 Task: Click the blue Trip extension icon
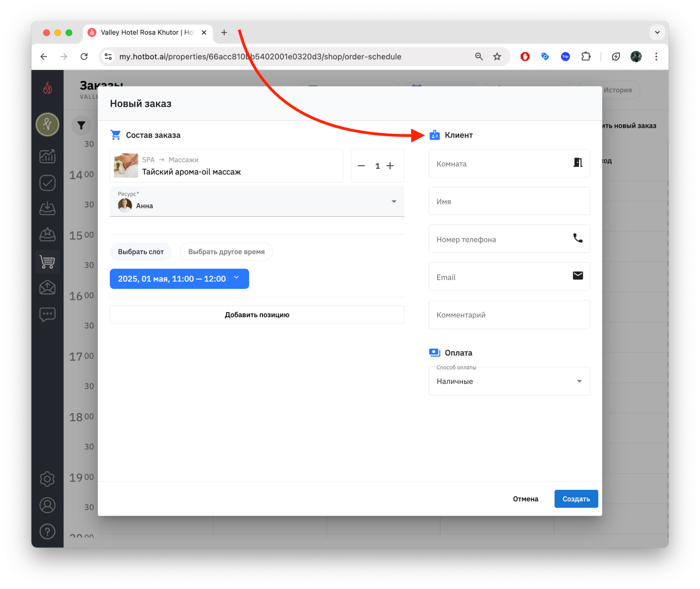pyautogui.click(x=565, y=56)
